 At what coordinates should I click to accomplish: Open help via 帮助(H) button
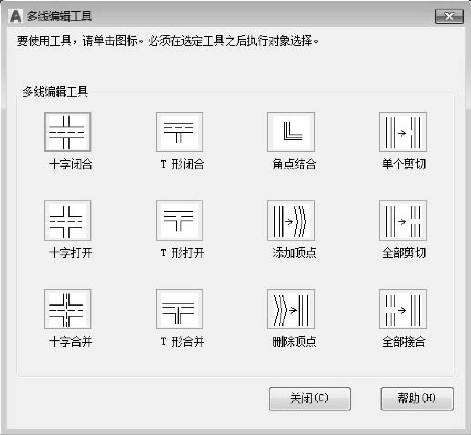[x=417, y=399]
